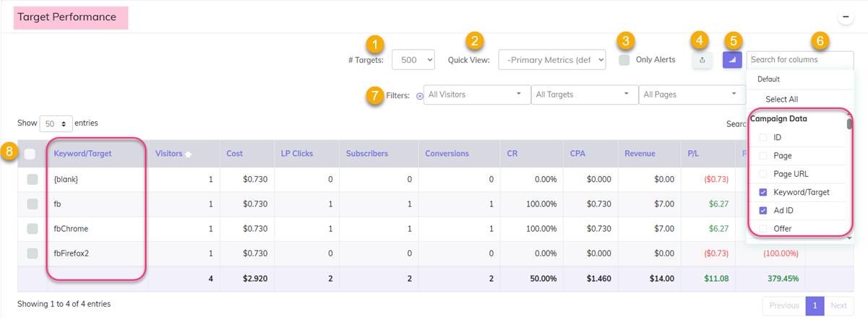The image size is (868, 319).
Task: Sort by Cost column header
Action: tap(234, 154)
